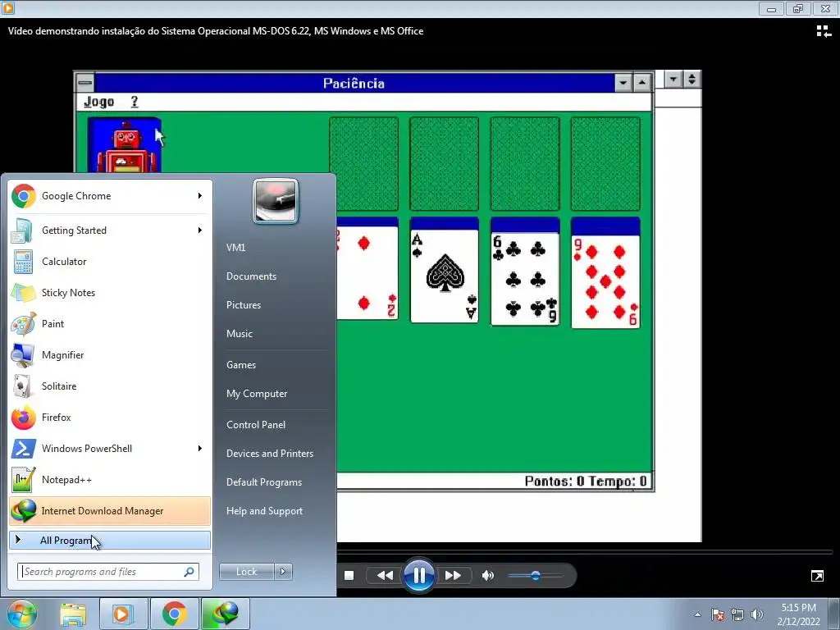The width and height of the screenshot is (840, 630).
Task: Select the Nine of Diamonds card
Action: click(605, 281)
